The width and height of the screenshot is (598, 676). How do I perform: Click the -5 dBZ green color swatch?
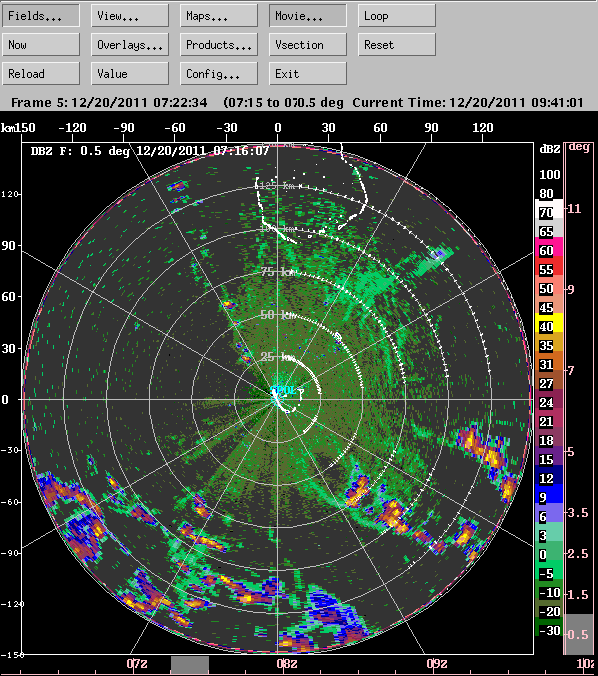(549, 570)
